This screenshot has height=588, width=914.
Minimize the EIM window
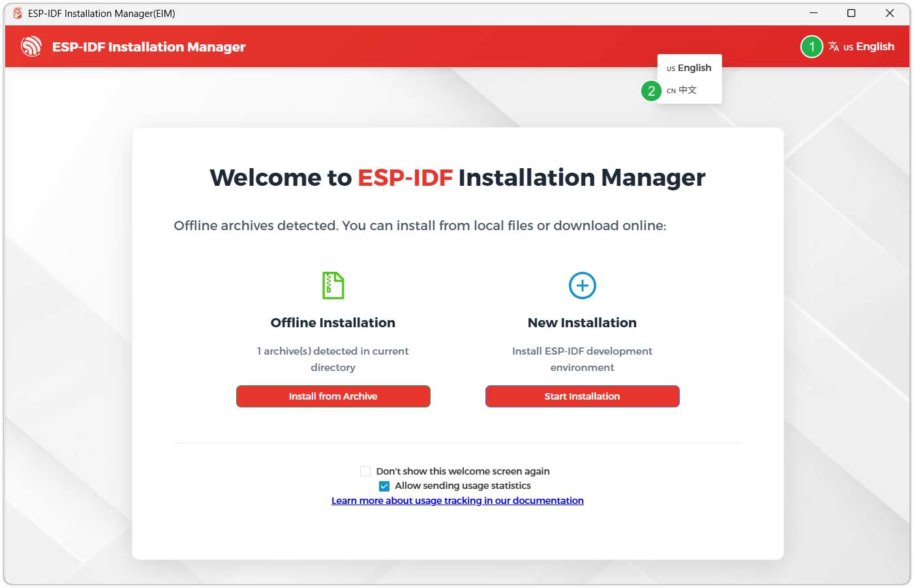[814, 13]
